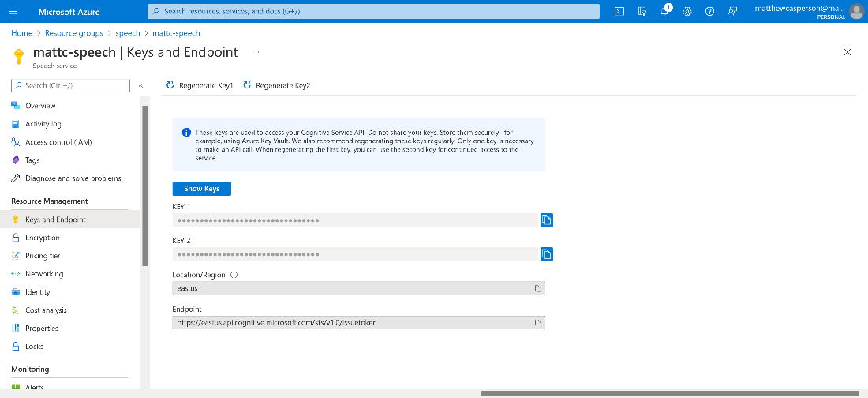Click the KEY 2 masked field
This screenshot has height=398, width=868.
(355, 253)
